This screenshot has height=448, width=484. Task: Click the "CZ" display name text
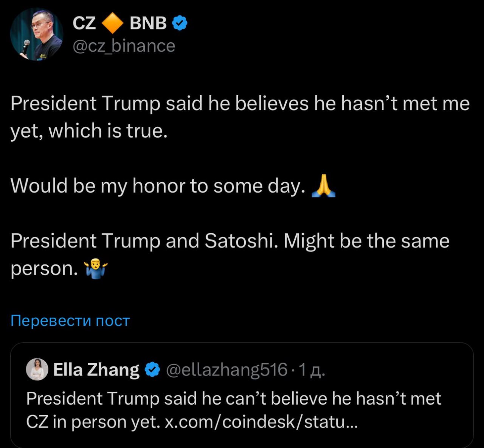[84, 23]
